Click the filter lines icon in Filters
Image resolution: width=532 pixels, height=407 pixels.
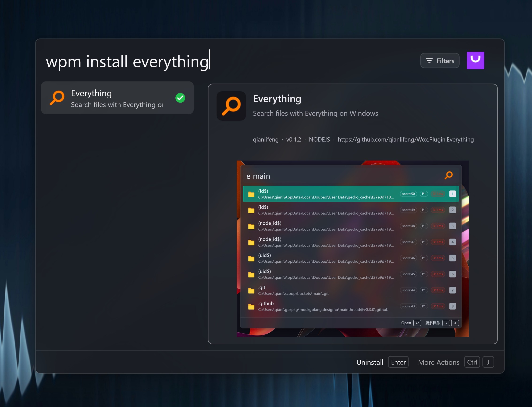[x=429, y=61]
